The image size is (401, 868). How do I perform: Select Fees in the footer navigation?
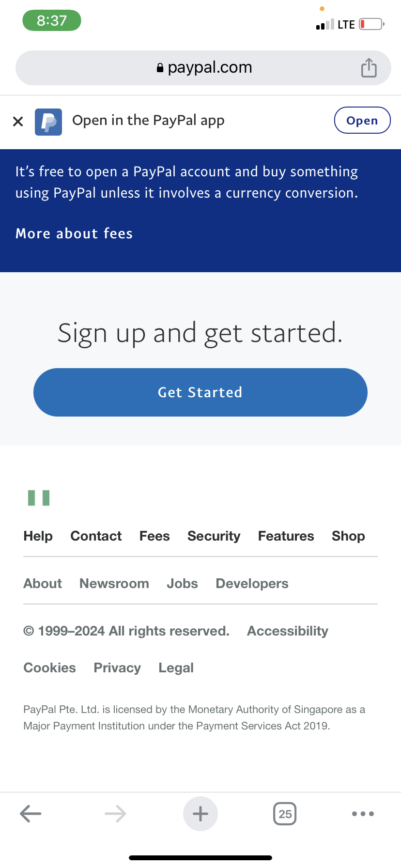tap(154, 536)
